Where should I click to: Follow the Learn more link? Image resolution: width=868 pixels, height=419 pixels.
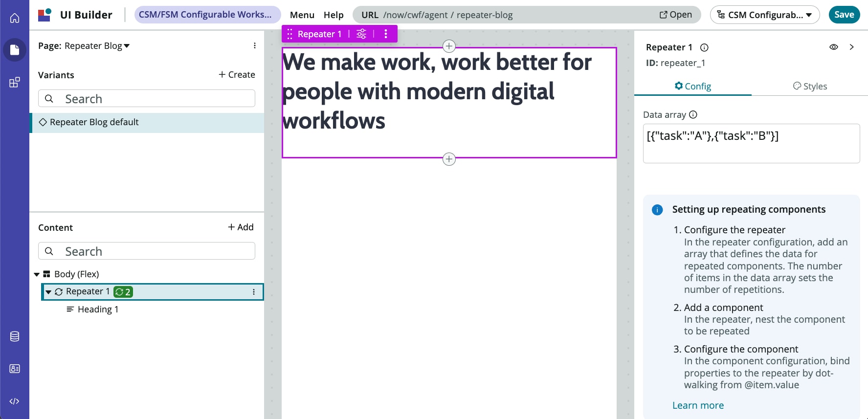tap(698, 405)
